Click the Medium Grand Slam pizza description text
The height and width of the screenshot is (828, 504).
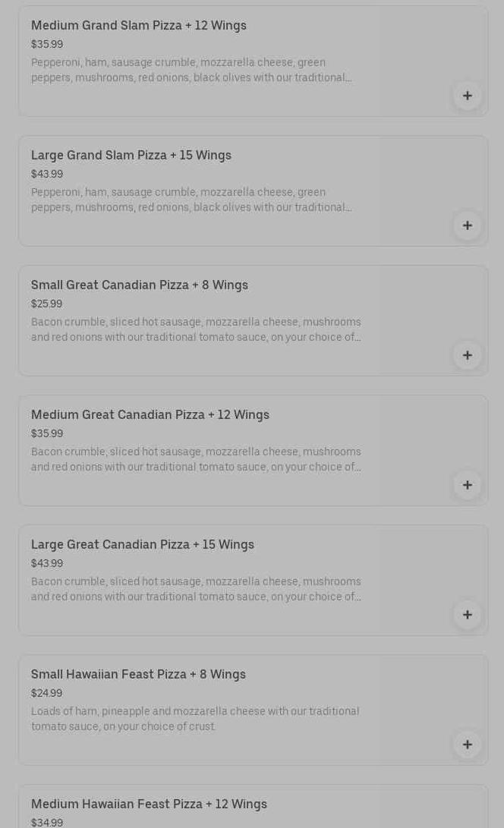pyautogui.click(x=191, y=71)
